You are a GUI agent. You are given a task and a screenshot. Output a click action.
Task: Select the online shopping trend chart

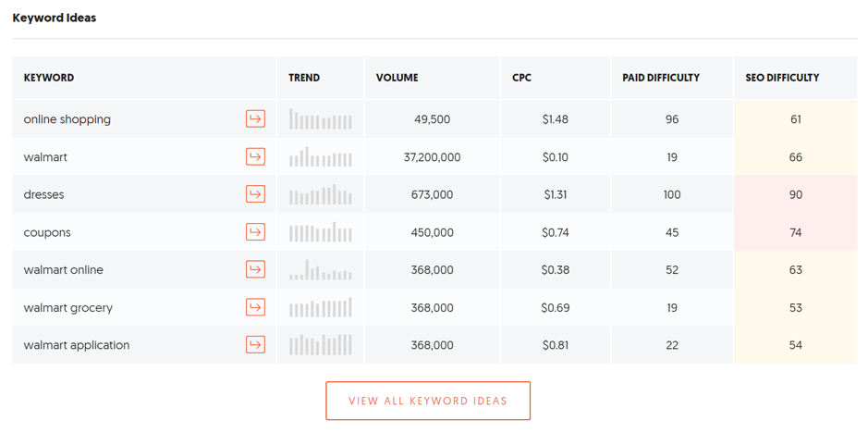point(321,119)
